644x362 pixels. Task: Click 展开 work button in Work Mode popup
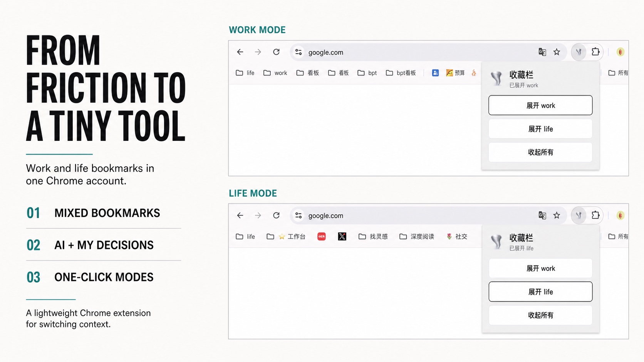540,105
